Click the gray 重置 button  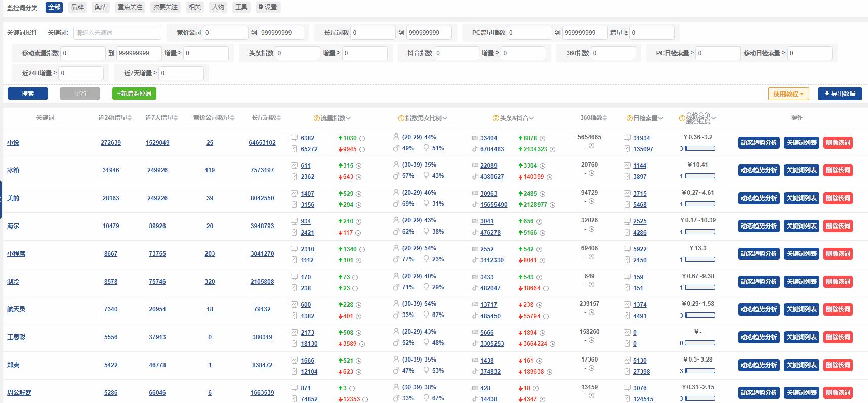80,94
